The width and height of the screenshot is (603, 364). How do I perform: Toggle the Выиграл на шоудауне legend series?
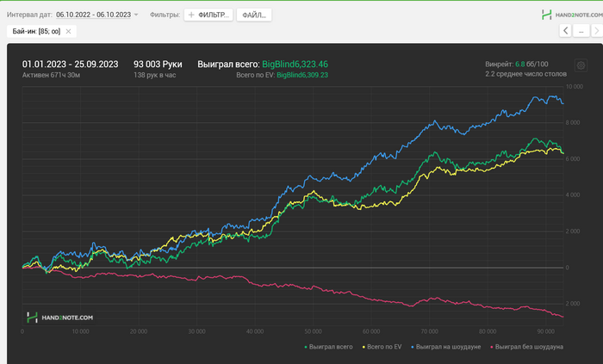click(445, 347)
